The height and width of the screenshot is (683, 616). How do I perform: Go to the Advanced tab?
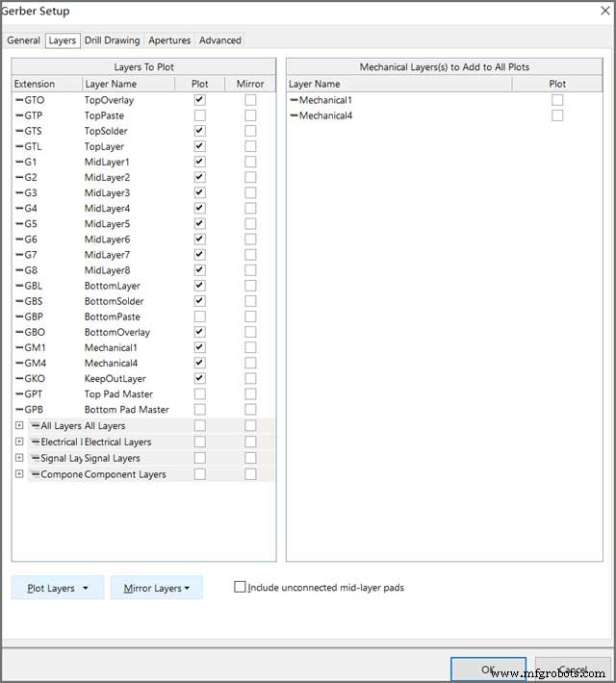(220, 40)
